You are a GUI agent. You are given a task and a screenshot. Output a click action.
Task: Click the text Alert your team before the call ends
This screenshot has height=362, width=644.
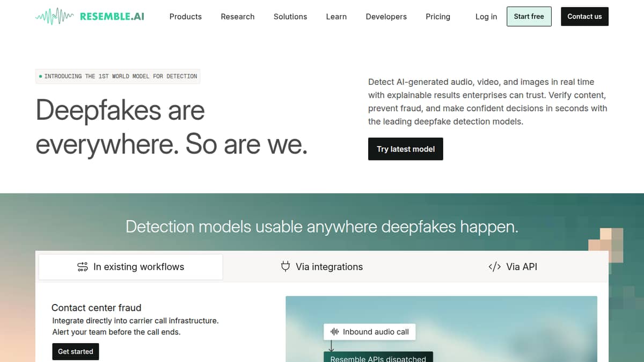coord(116,332)
